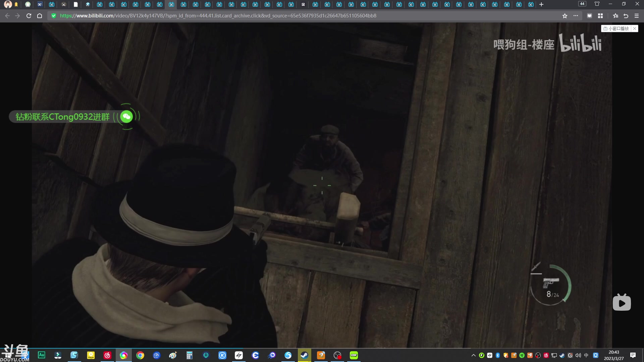Click the video frame to toggle playback

[x=322, y=185]
